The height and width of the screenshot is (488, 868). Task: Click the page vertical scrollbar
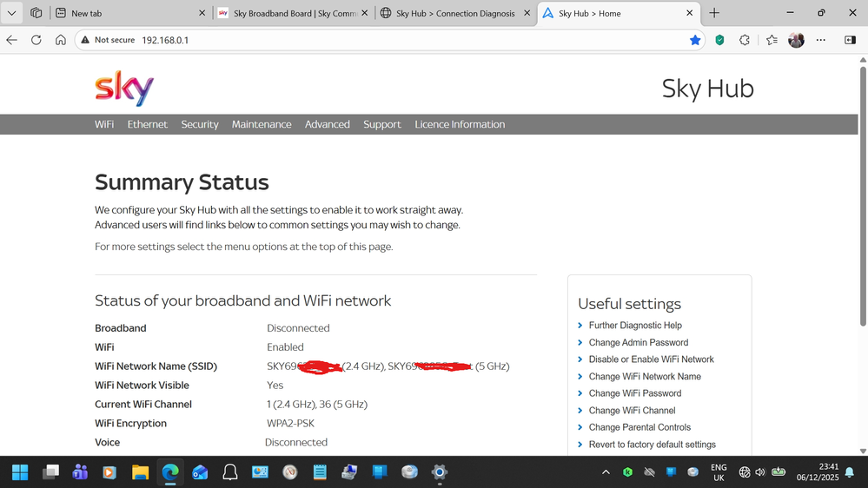click(x=863, y=196)
